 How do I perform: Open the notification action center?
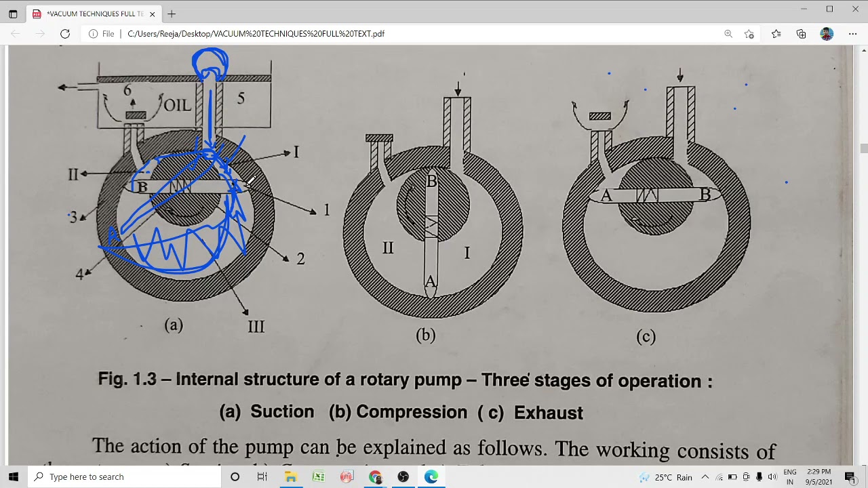tap(850, 477)
